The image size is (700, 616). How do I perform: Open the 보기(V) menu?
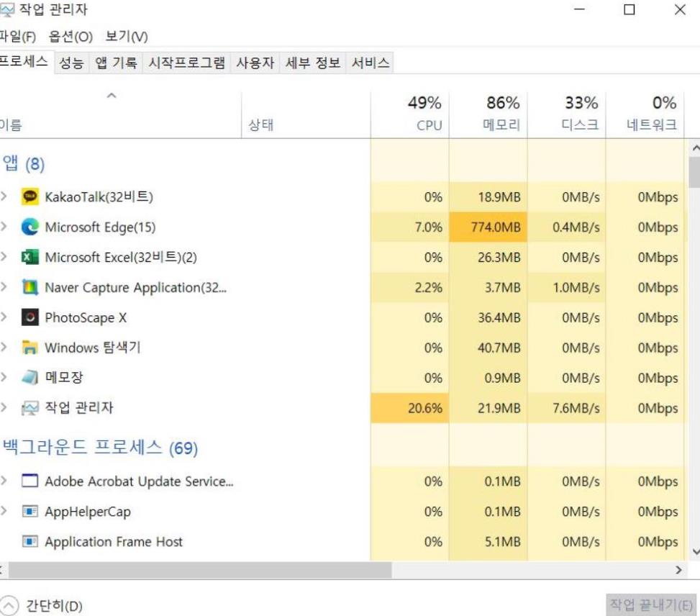tap(127, 36)
